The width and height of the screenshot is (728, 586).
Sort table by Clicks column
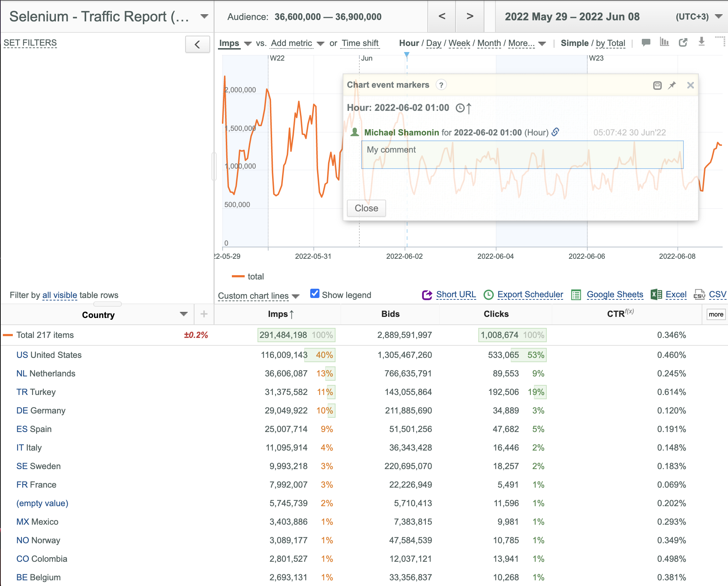click(496, 314)
